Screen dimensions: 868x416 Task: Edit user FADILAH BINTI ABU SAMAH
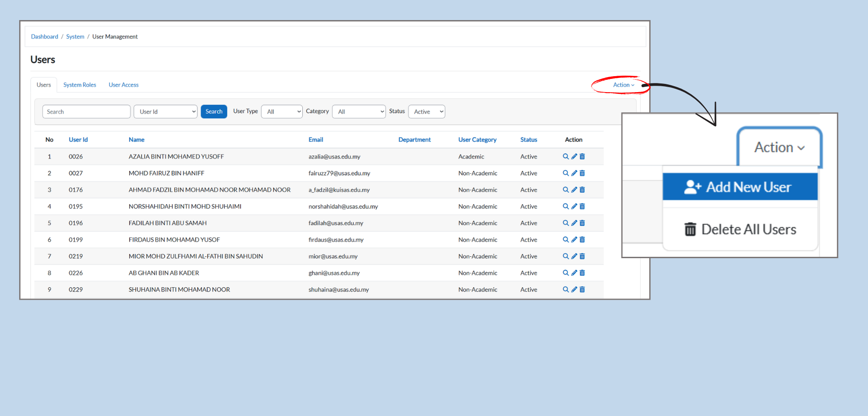pos(574,223)
